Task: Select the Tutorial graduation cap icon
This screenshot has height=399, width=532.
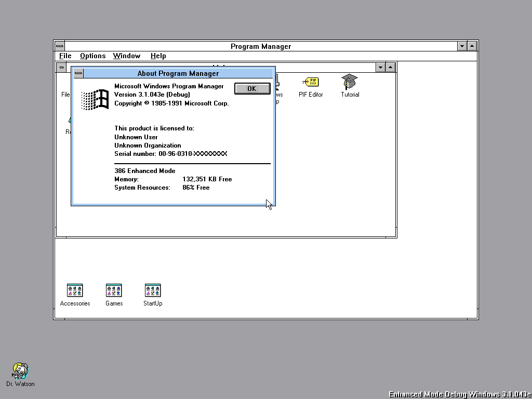Action: 350,82
